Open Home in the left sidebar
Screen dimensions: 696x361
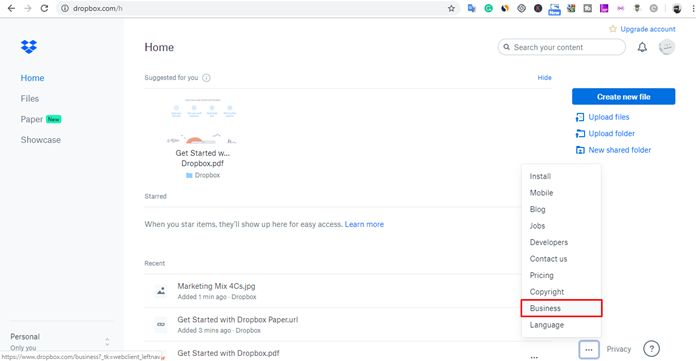pos(32,78)
